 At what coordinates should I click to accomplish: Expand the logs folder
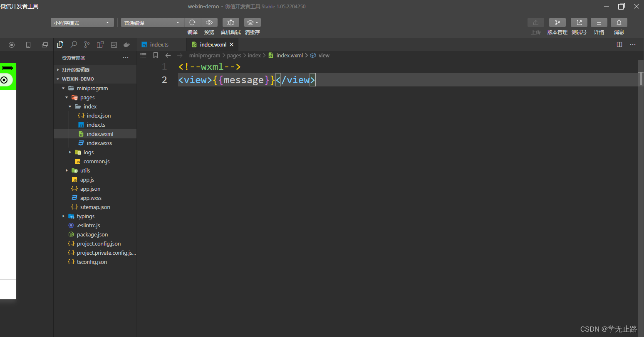tap(95, 152)
